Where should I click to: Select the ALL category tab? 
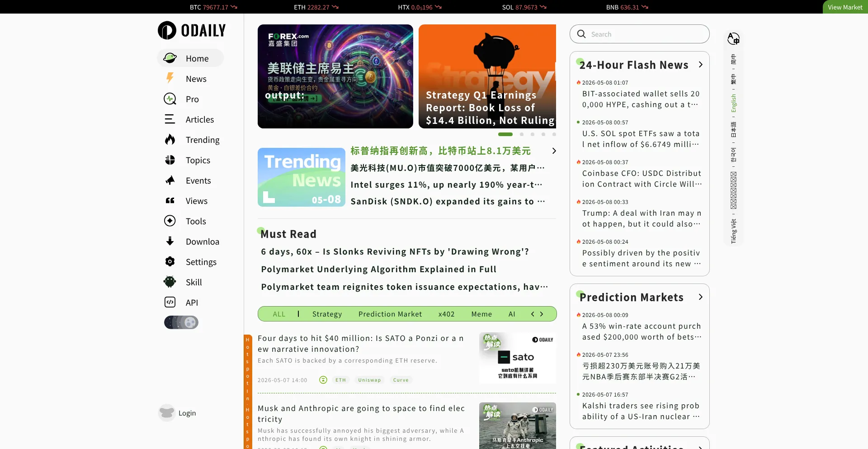[279, 314]
